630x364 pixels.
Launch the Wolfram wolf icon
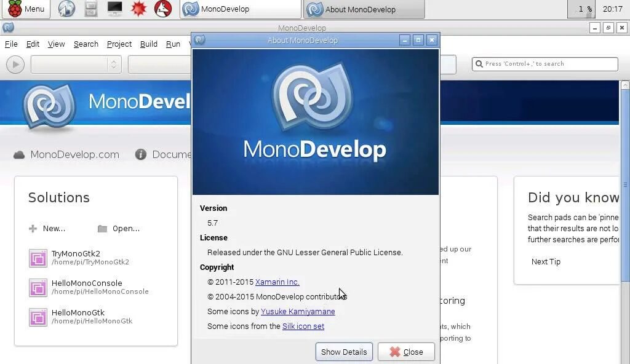click(162, 9)
